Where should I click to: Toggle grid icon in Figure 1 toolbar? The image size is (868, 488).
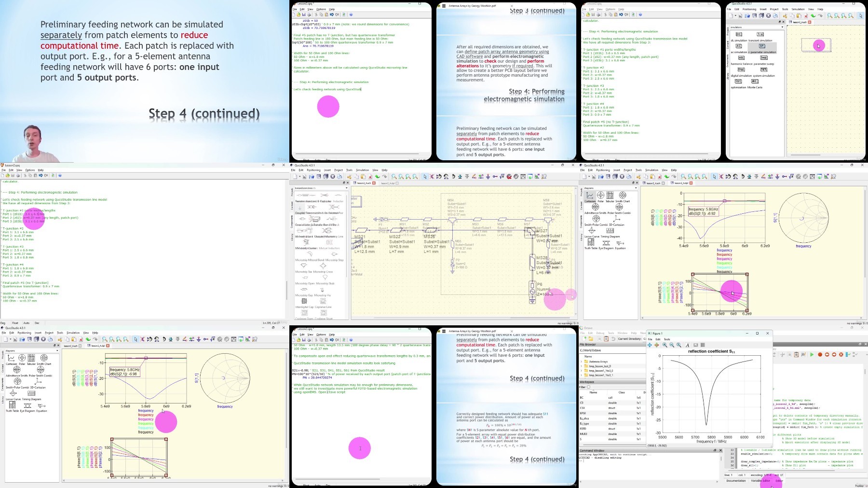coord(703,345)
